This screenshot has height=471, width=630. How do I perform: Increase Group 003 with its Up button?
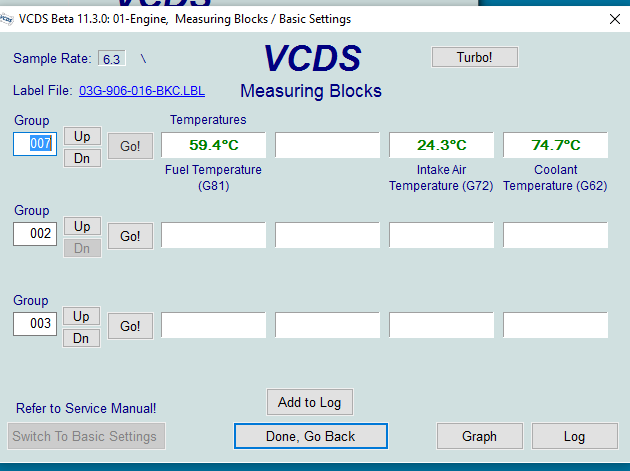tap(81, 316)
